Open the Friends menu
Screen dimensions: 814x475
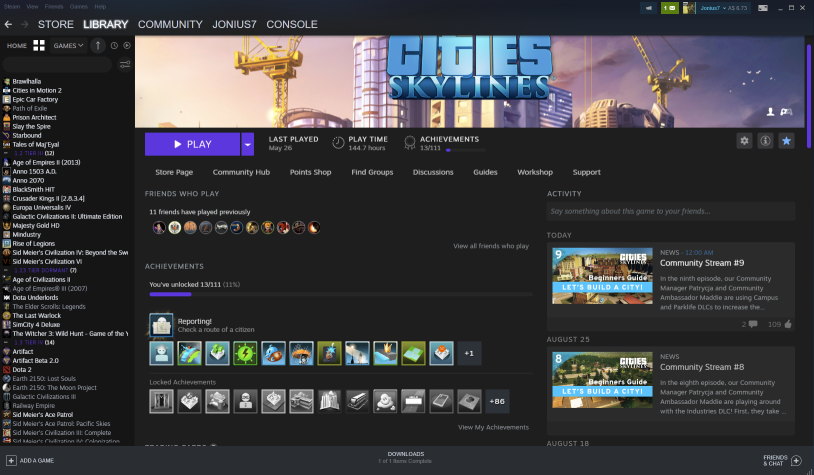point(54,7)
